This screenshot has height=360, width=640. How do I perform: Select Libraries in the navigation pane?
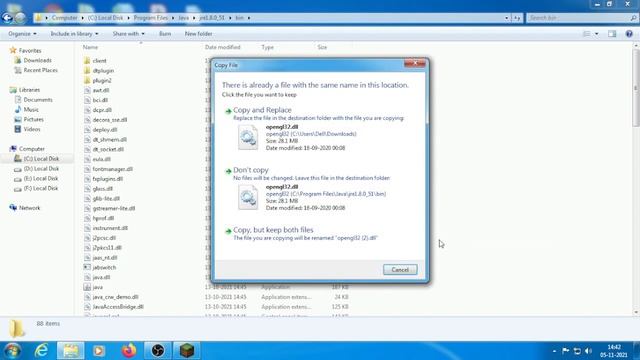point(29,90)
